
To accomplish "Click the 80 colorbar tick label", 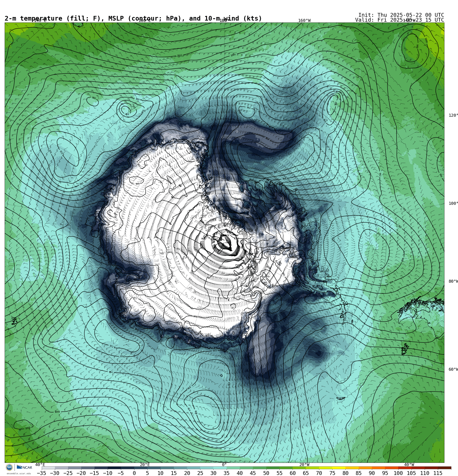I will point(345,473).
